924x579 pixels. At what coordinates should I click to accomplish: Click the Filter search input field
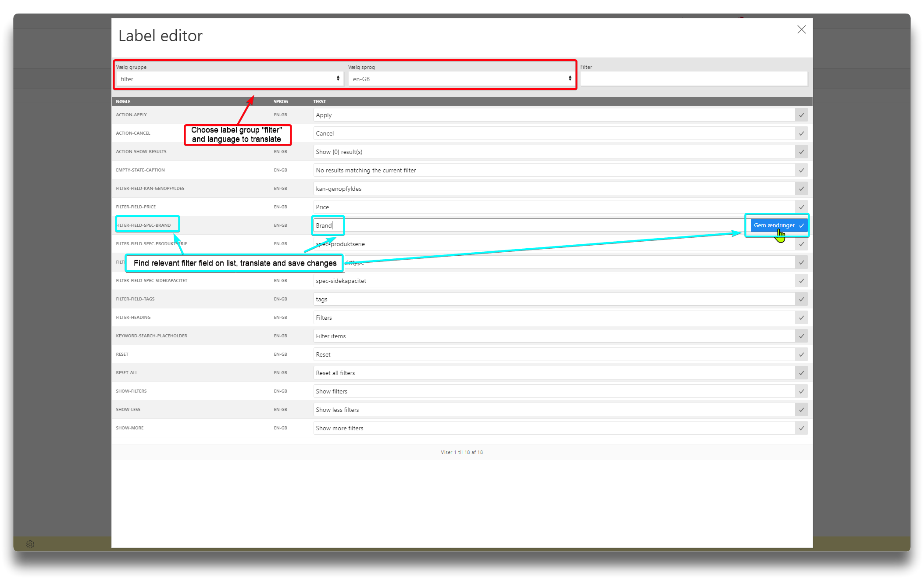[x=693, y=79]
